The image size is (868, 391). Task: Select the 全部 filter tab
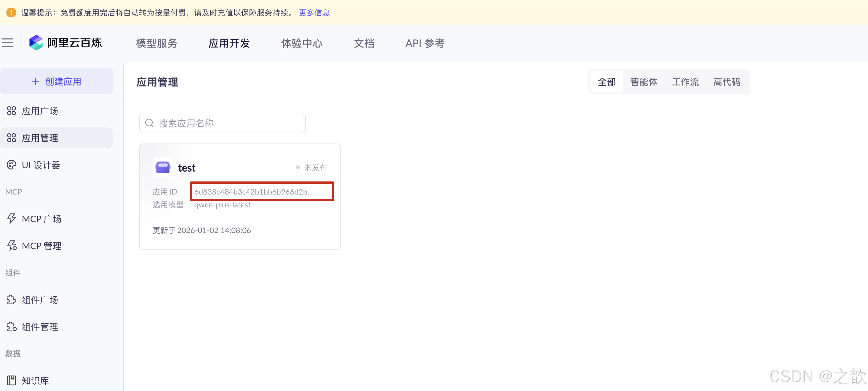pyautogui.click(x=606, y=82)
